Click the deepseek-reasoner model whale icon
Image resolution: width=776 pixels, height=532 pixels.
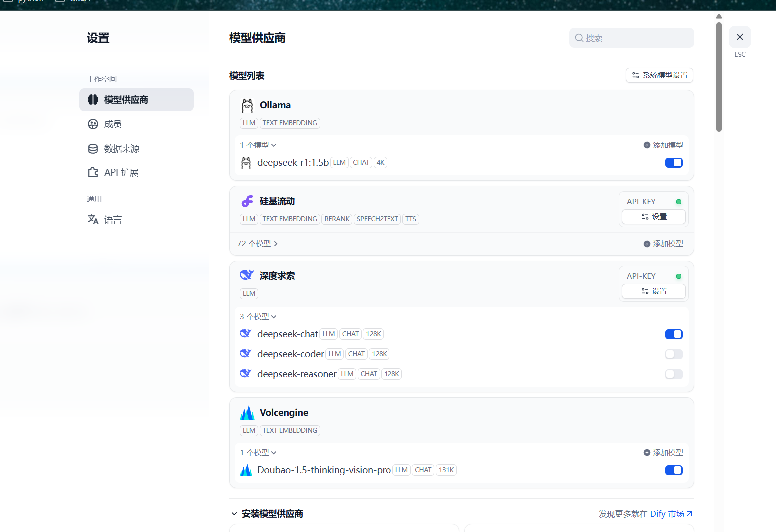[245, 373]
